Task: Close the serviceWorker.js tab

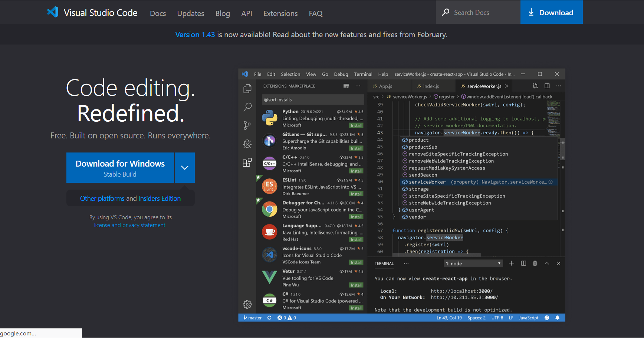Action: coord(507,86)
